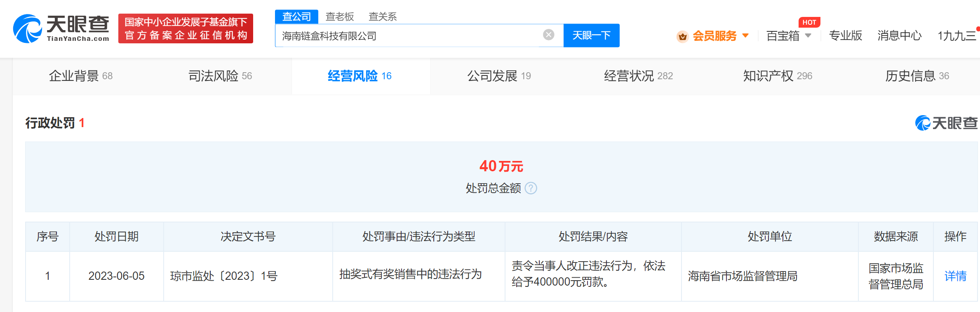
Task: Open 消息中心 link
Action: pyautogui.click(x=899, y=36)
